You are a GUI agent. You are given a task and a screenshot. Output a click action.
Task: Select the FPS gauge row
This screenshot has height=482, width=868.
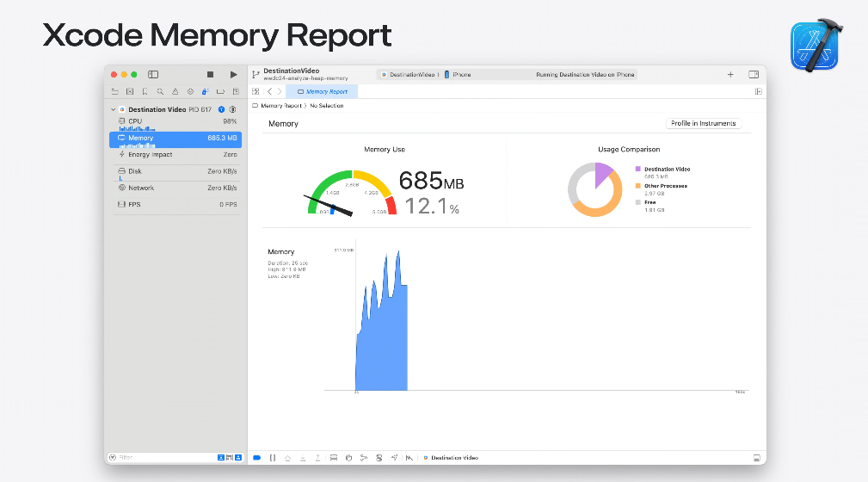(x=175, y=205)
